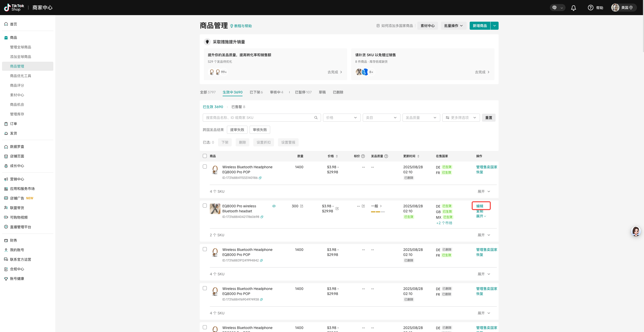644x332 pixels.
Task: Click the customer service avatar icon
Action: point(636,231)
